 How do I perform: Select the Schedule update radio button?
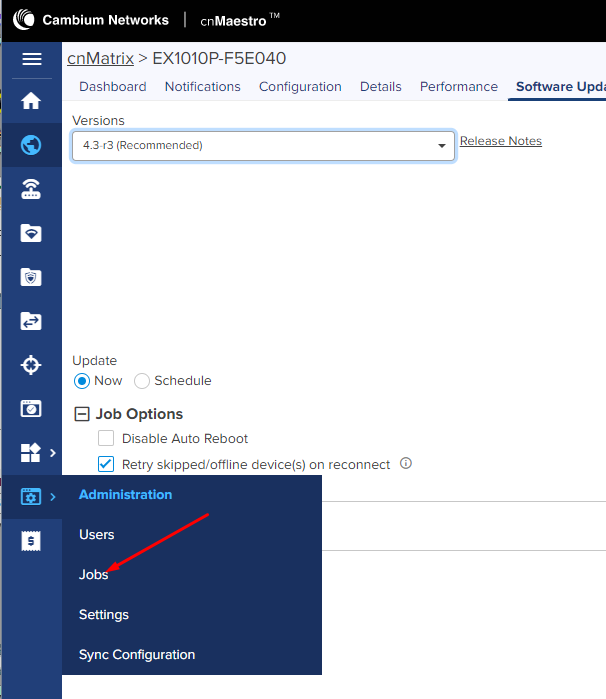tap(142, 381)
